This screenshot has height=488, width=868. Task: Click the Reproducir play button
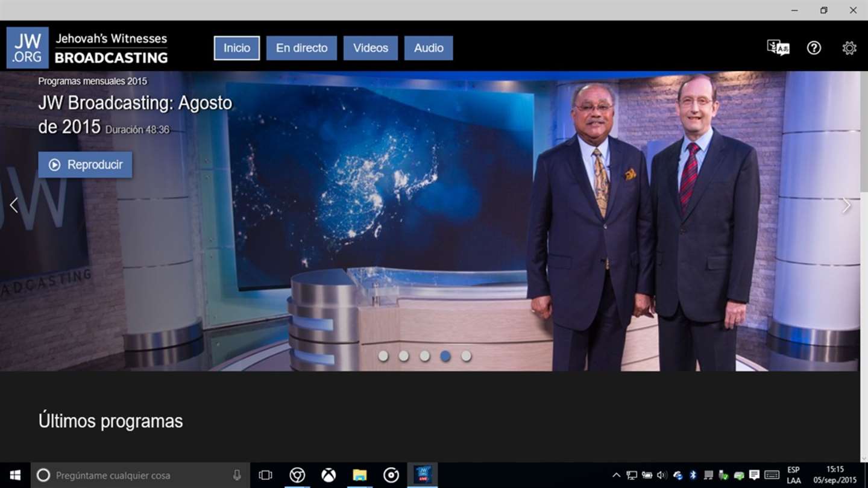click(x=85, y=164)
